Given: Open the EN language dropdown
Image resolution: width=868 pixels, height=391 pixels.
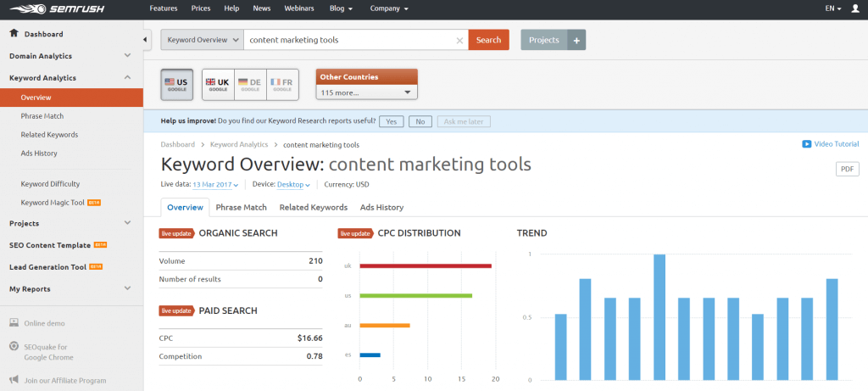Looking at the screenshot, I should tap(833, 8).
